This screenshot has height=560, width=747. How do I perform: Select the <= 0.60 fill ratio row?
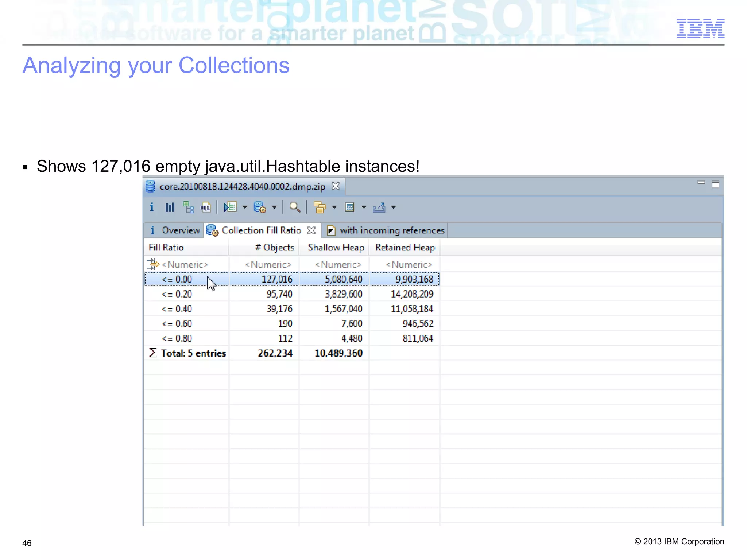pyautogui.click(x=292, y=324)
